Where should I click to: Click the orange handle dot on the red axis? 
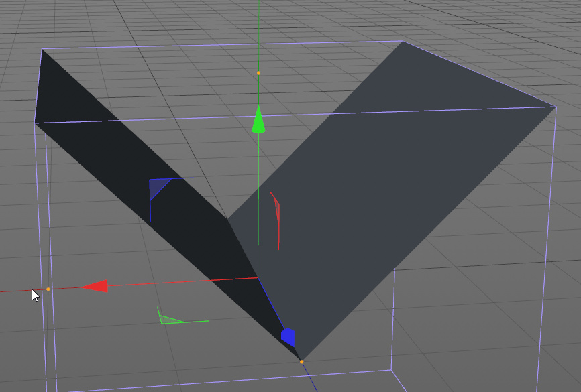point(48,289)
